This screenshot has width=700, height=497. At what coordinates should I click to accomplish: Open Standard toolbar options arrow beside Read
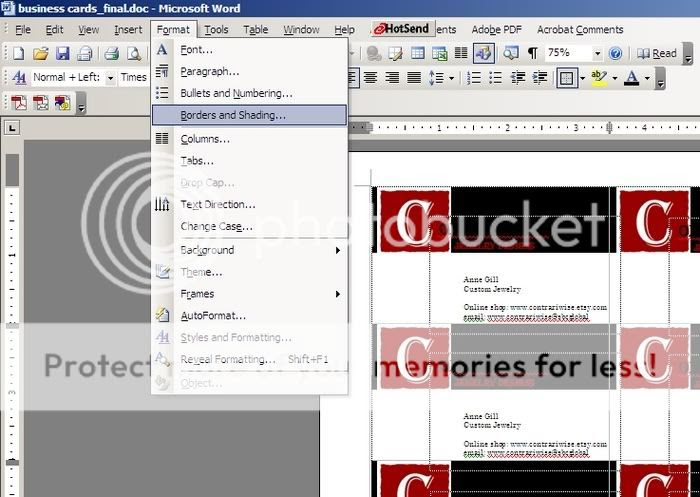point(688,55)
